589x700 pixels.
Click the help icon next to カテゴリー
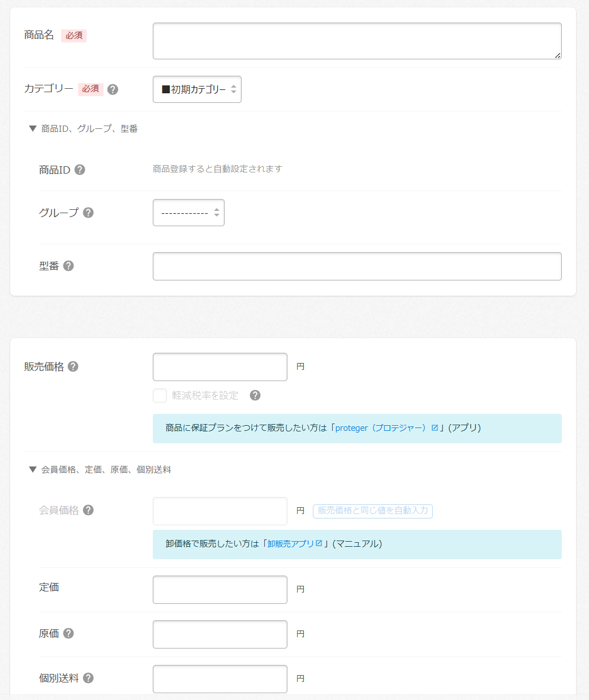(x=113, y=89)
